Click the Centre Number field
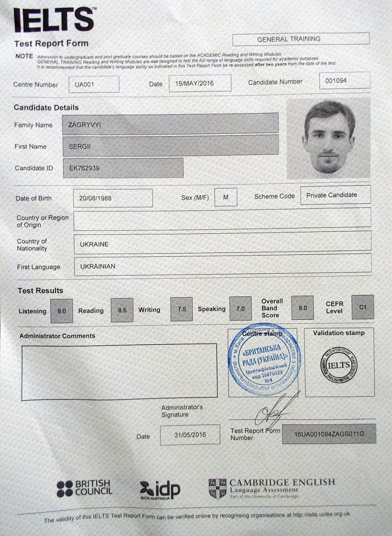The image size is (392, 536). 94,84
